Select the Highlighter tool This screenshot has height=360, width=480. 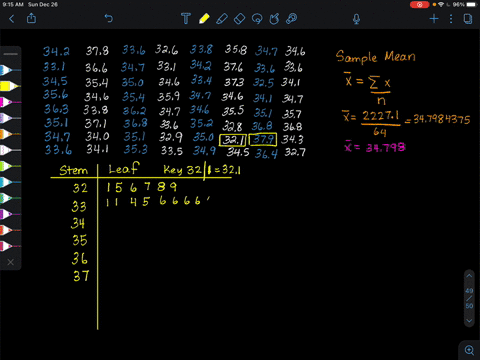coord(222,19)
